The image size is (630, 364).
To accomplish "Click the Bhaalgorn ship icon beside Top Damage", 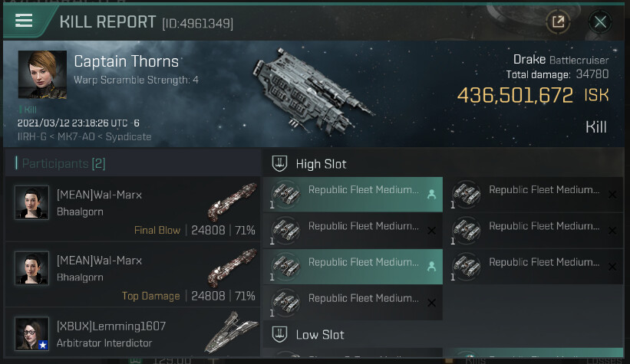I will point(231,267).
